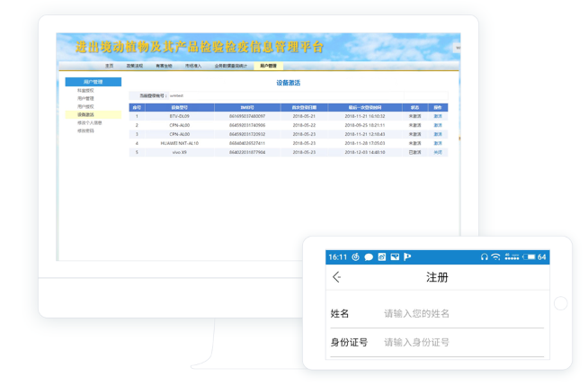Tap the Wi-Fi icon in phone status bar
The image size is (588, 386).
pos(496,257)
